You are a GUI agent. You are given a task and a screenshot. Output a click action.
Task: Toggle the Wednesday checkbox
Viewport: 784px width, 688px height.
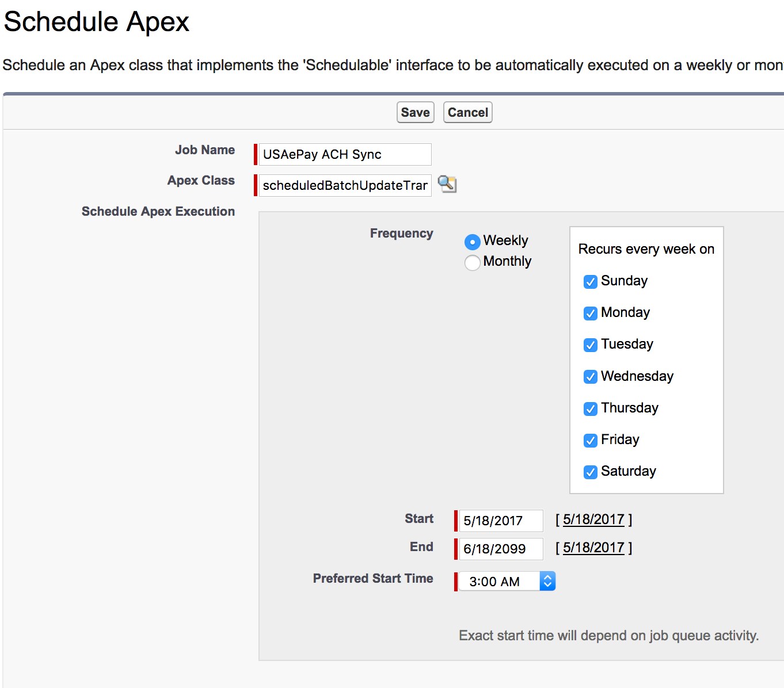(590, 377)
